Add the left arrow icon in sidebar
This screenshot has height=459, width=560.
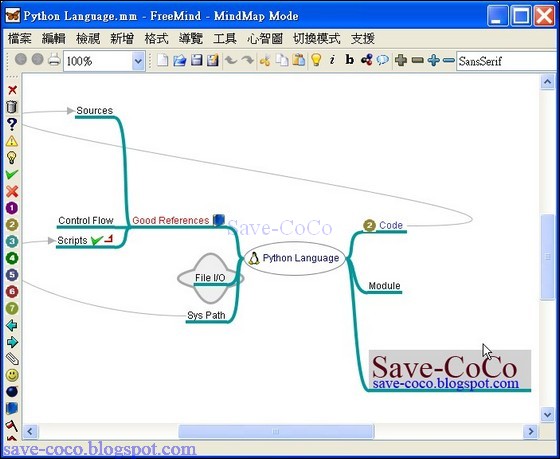12,325
